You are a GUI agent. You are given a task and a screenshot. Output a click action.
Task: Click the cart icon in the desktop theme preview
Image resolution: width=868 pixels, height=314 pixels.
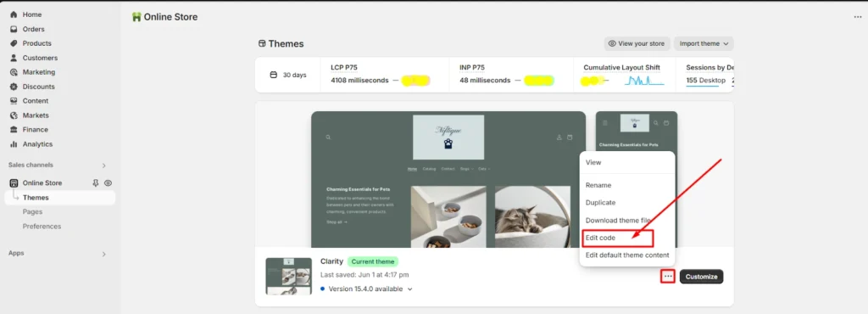[570, 137]
